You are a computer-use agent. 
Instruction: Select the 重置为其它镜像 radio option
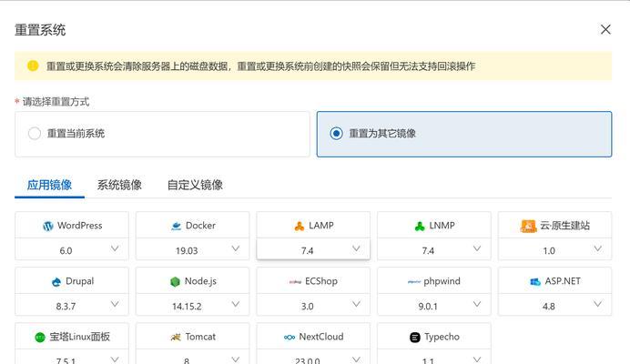(464, 134)
